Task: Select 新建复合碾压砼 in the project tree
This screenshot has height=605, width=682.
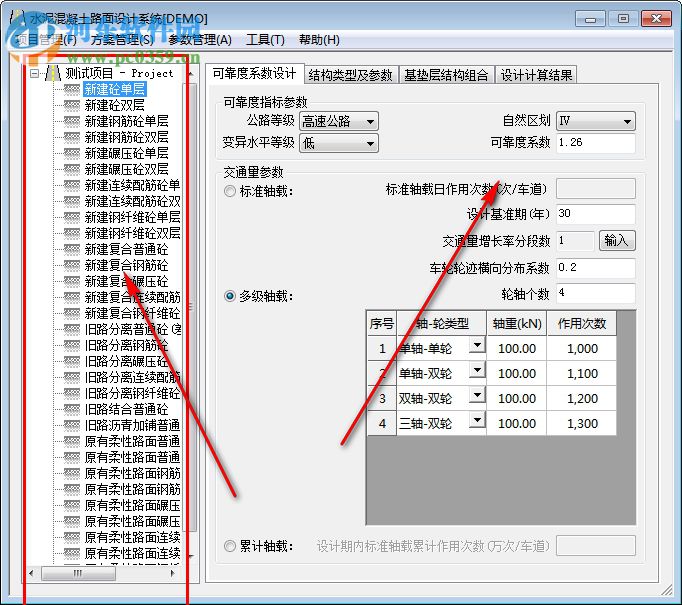Action: [126, 281]
